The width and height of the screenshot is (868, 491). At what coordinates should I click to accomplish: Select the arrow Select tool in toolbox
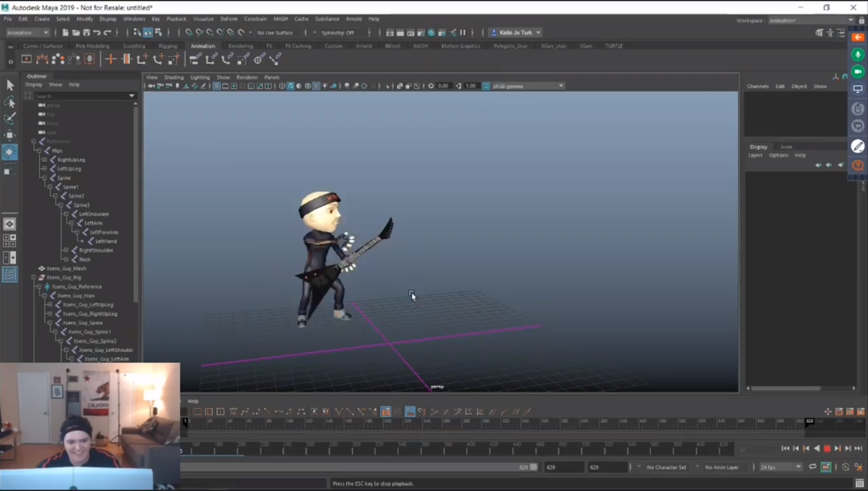coord(10,84)
